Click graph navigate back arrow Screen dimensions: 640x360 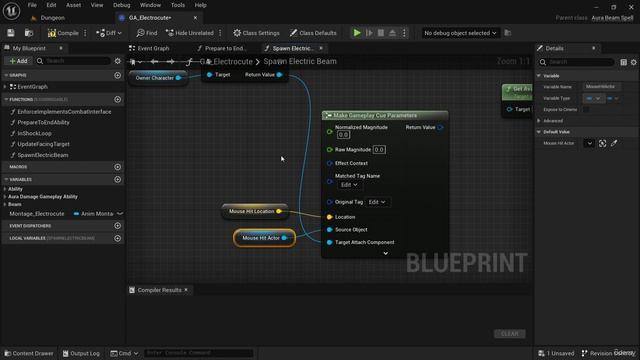coord(154,62)
